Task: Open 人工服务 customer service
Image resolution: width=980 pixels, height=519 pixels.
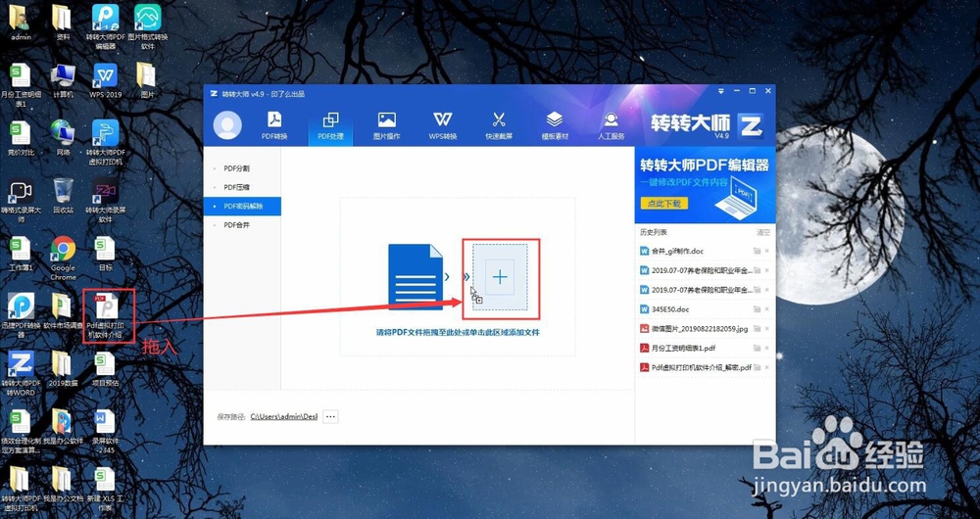Action: 611,125
